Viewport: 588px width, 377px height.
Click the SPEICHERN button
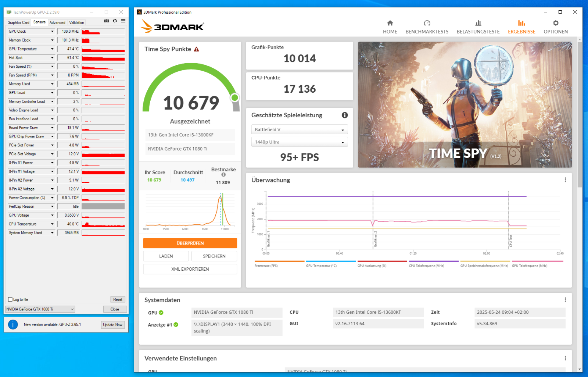click(214, 256)
